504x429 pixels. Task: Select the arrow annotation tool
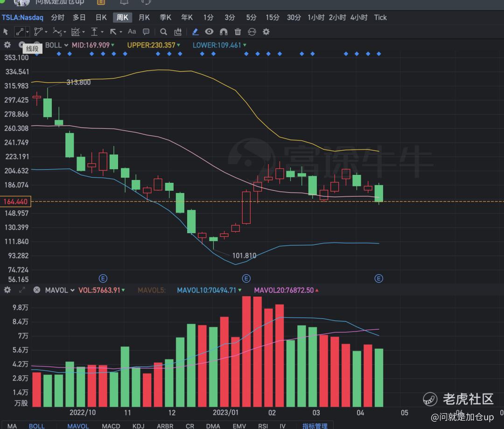pos(113,32)
